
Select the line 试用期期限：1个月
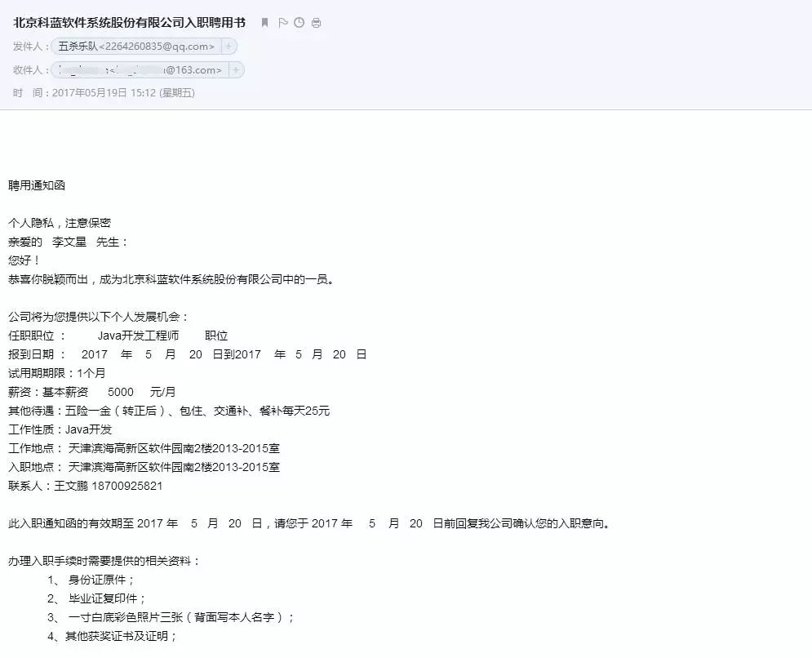click(57, 374)
